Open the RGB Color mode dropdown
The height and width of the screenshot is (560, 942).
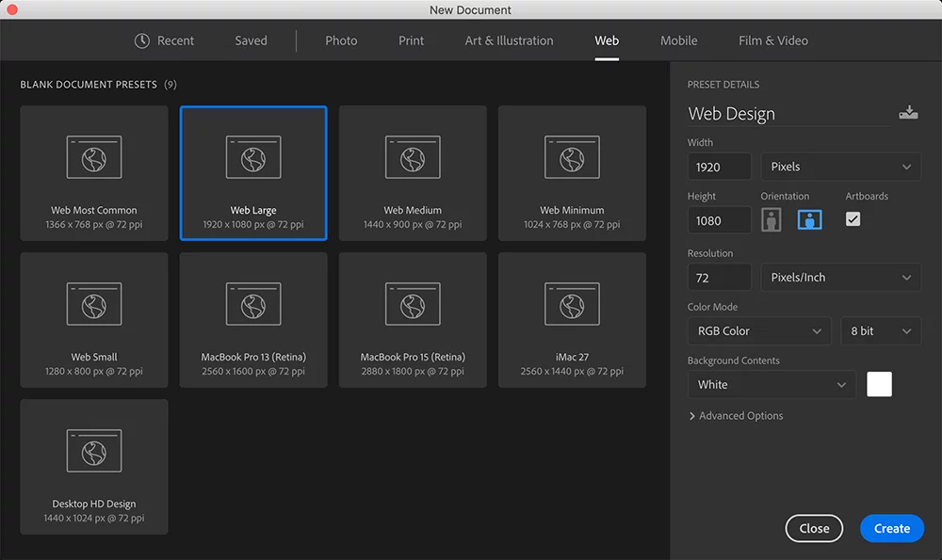pyautogui.click(x=759, y=330)
